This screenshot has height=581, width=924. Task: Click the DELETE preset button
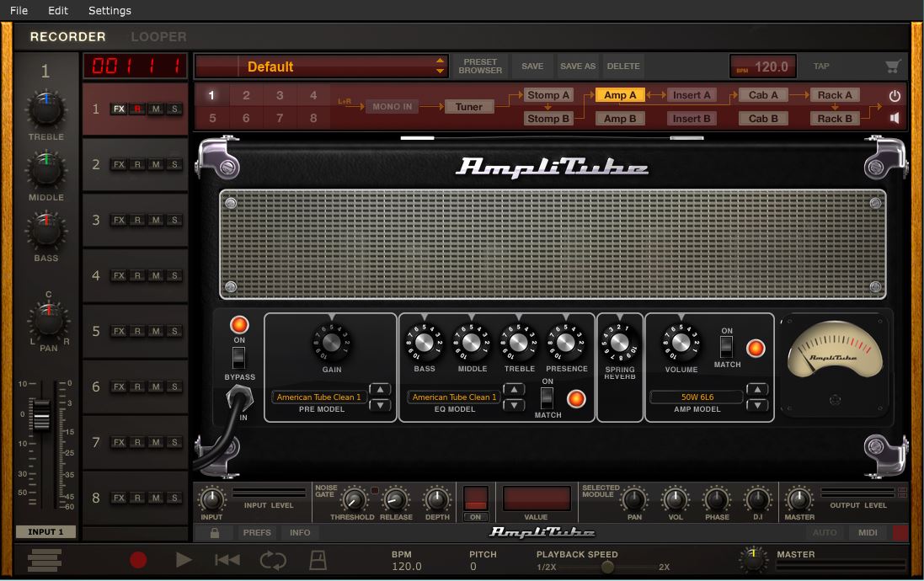click(622, 66)
